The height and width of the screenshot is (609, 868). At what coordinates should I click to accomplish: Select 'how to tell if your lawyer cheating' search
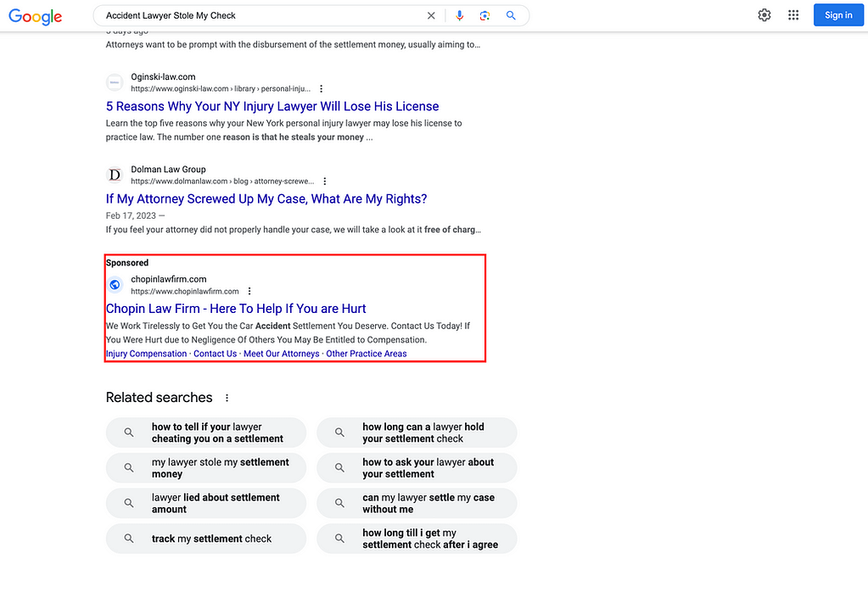(206, 433)
